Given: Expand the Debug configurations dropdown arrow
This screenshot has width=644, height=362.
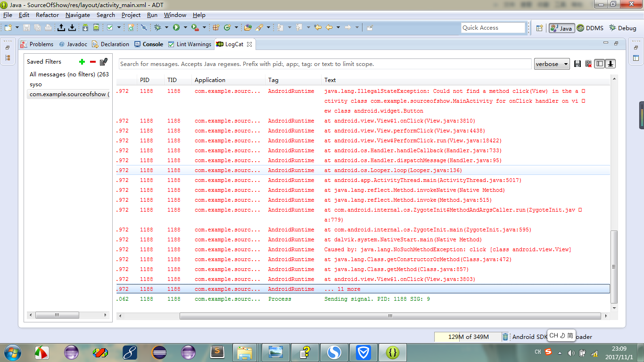Looking at the screenshot, I should [166, 28].
